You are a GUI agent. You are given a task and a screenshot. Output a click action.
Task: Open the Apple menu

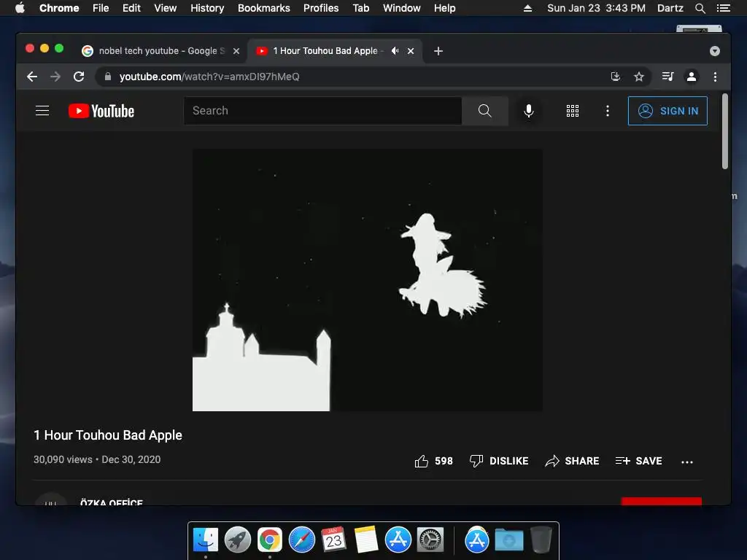[20, 8]
